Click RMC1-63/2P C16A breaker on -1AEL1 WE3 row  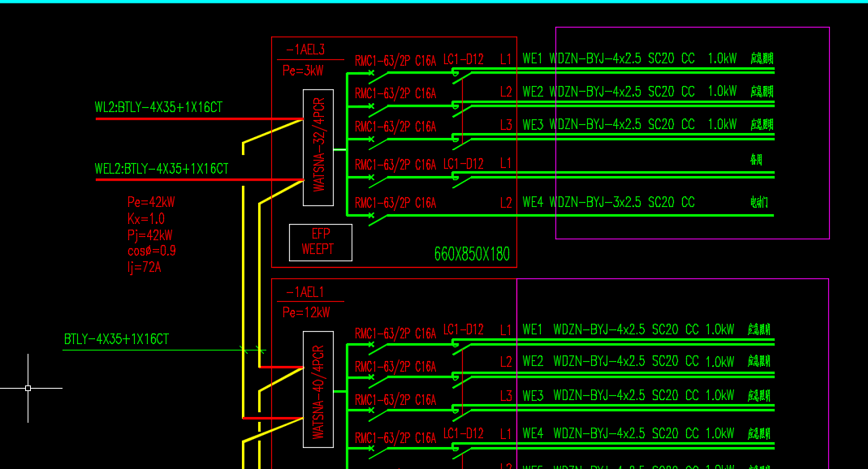click(x=395, y=400)
